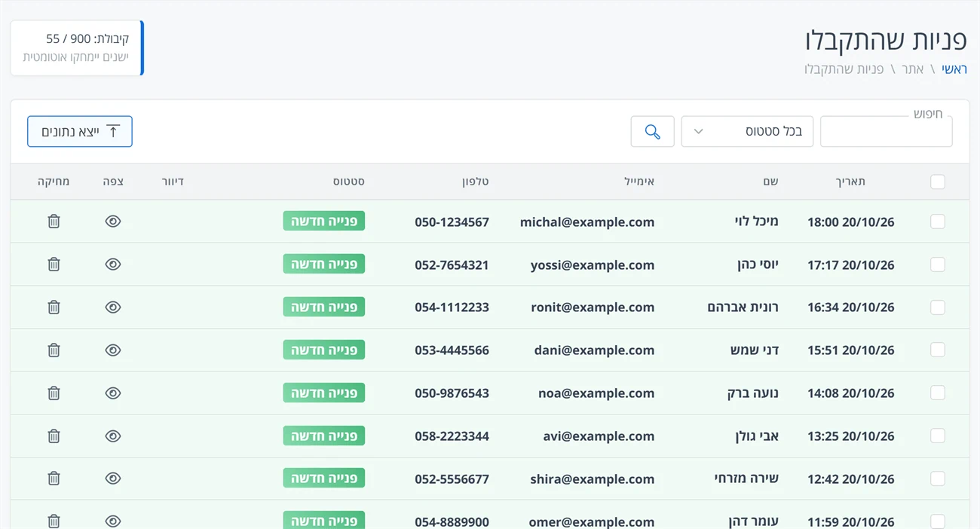View the יוסי כהן inquiry details
The image size is (980, 529).
coord(113,264)
